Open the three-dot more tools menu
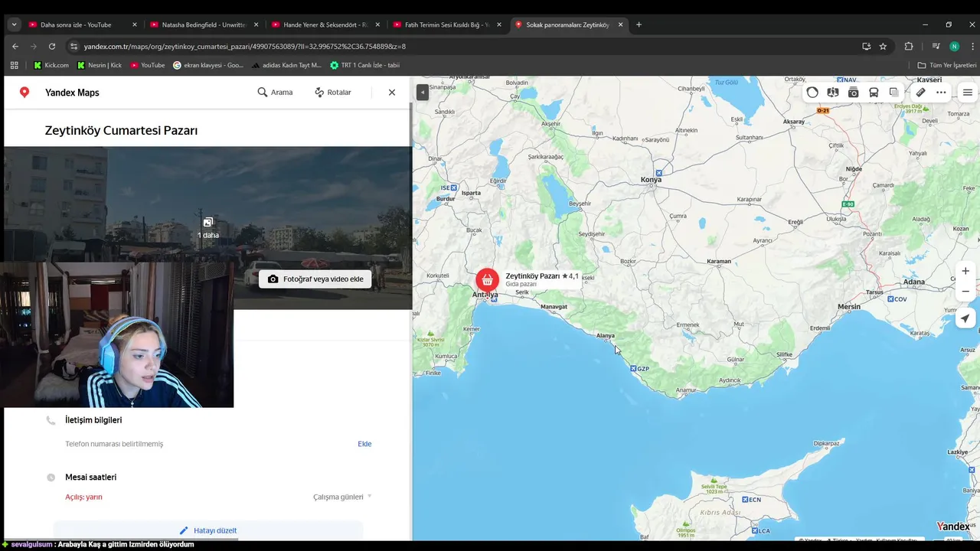 [x=941, y=93]
